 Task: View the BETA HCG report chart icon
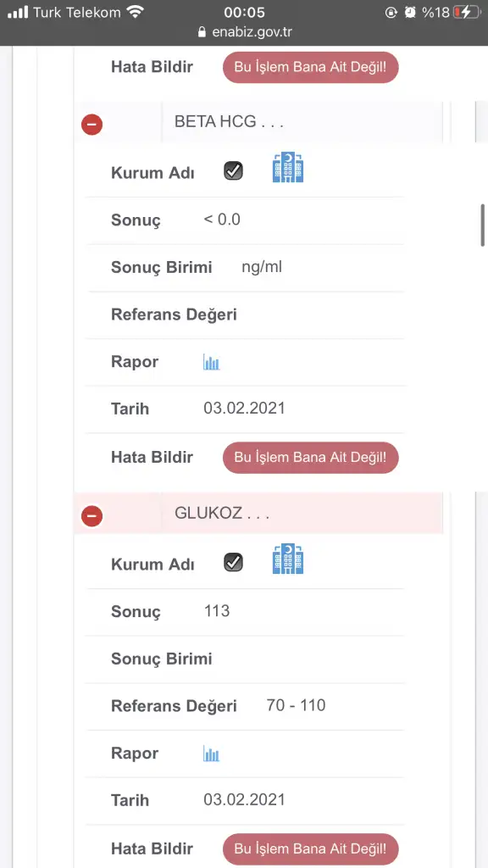click(x=211, y=363)
